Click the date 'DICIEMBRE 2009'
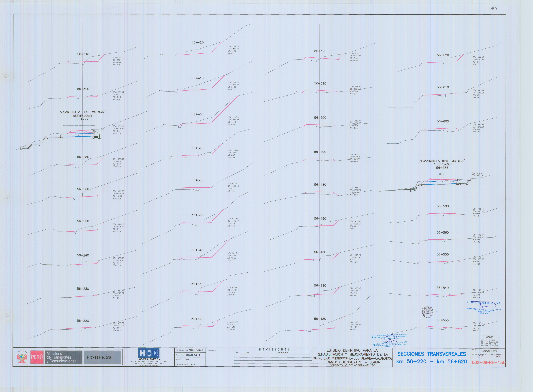 tap(490, 351)
